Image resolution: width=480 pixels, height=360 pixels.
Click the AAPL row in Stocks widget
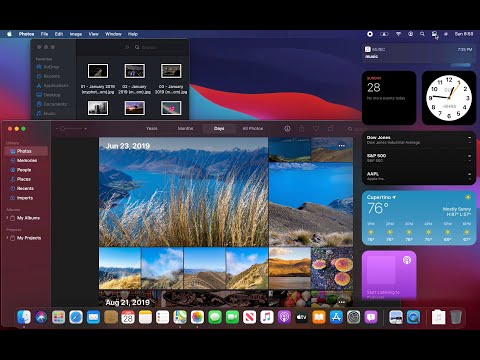[x=419, y=176]
